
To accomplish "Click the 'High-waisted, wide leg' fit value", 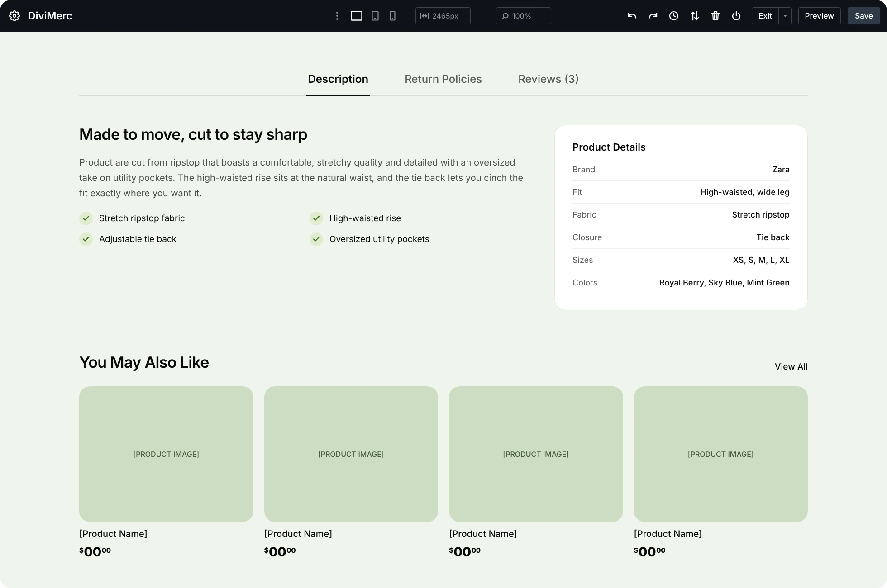I will click(744, 192).
